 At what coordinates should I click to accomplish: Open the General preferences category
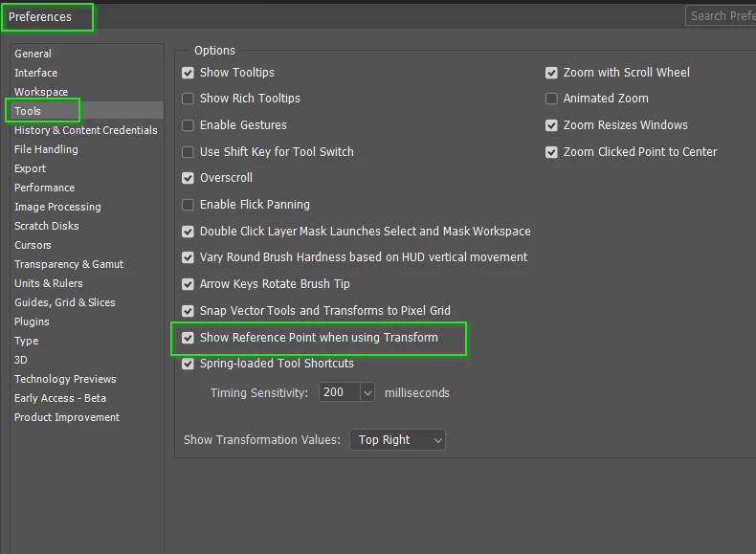coord(33,54)
